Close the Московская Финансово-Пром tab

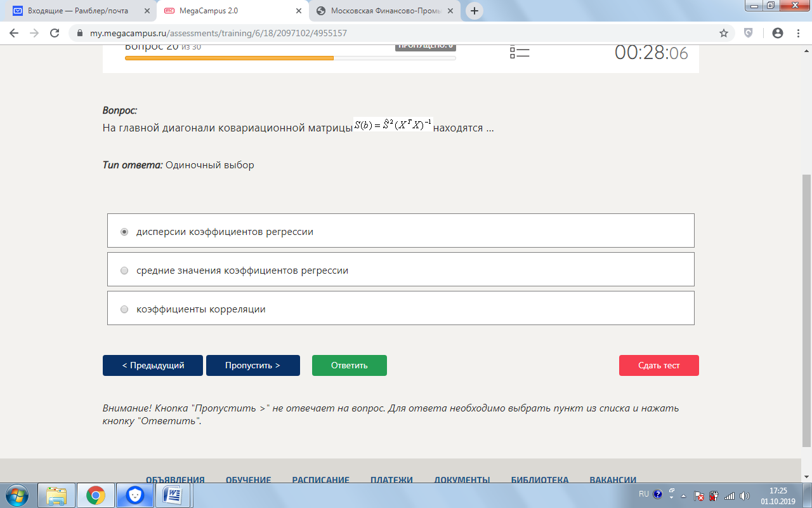[x=450, y=11]
